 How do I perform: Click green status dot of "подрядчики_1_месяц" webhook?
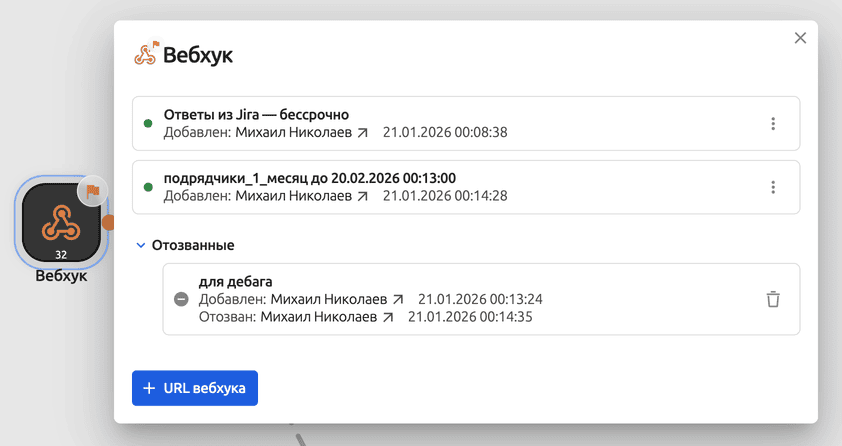click(148, 187)
